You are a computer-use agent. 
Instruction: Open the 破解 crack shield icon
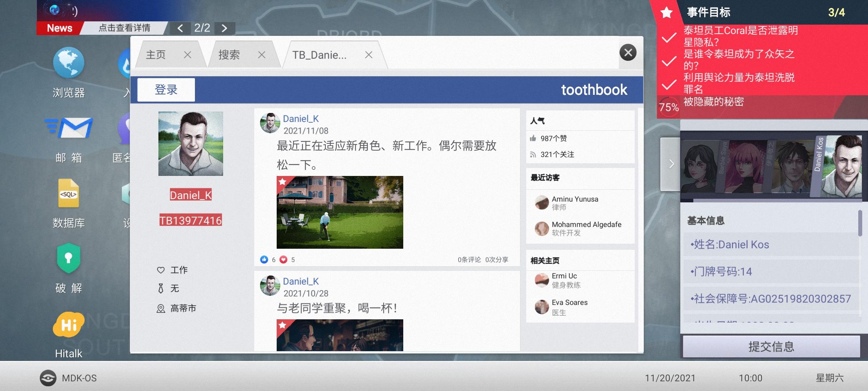[x=68, y=258]
